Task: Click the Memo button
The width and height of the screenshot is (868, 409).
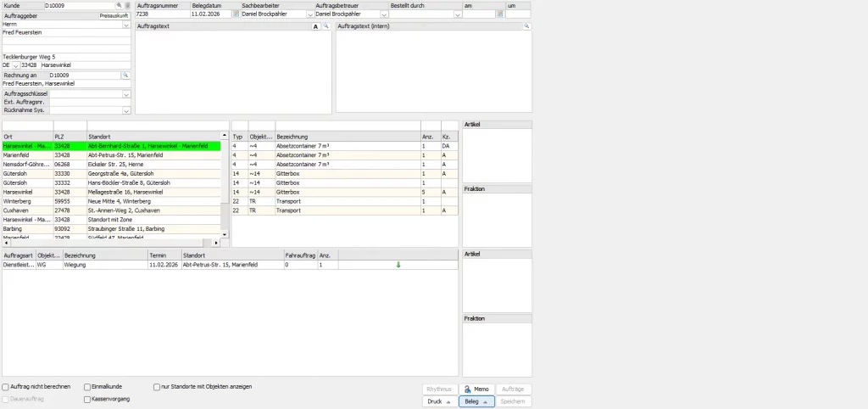Action: [476, 389]
